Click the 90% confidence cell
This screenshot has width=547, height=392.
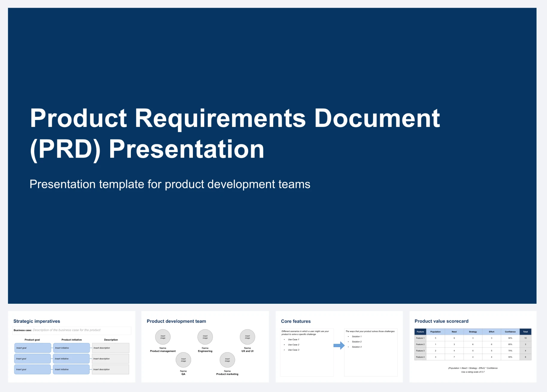(510, 338)
